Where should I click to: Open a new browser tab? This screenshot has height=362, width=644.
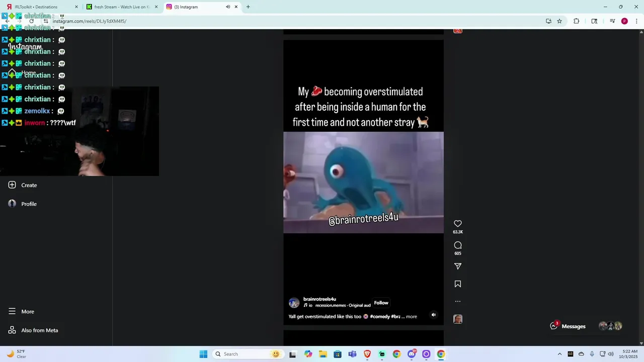tap(248, 7)
